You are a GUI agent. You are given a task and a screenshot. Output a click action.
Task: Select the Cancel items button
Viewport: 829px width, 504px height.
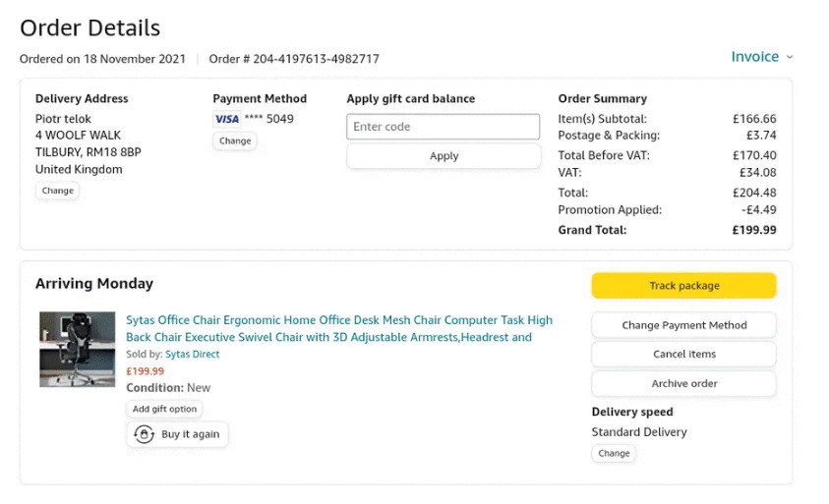point(683,354)
